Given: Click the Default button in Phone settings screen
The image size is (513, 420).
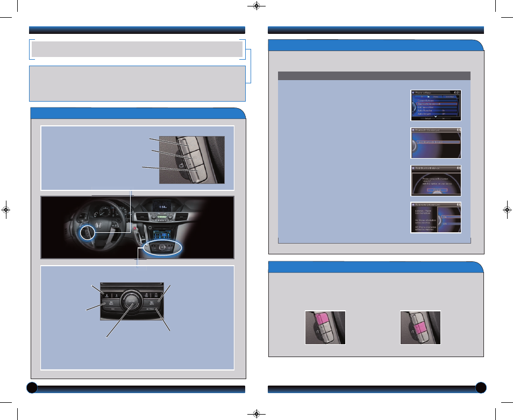Looking at the screenshot, I should (428, 118).
